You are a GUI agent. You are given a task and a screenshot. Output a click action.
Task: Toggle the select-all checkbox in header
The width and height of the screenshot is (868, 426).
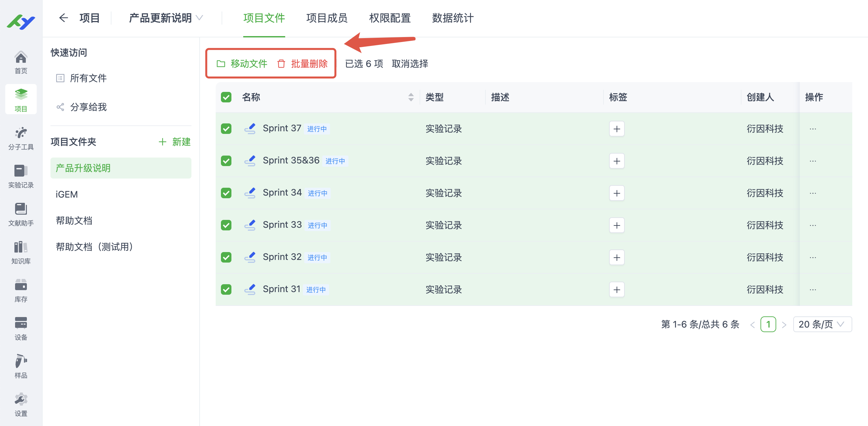coord(226,97)
